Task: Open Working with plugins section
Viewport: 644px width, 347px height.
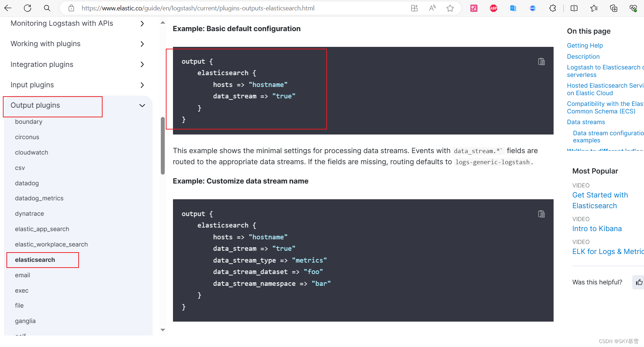Action: tap(45, 44)
